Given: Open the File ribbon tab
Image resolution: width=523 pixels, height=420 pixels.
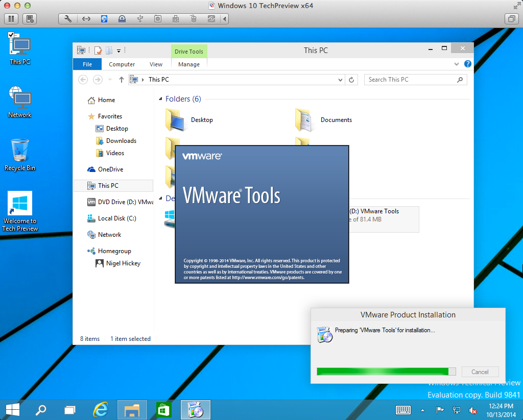Looking at the screenshot, I should point(87,64).
